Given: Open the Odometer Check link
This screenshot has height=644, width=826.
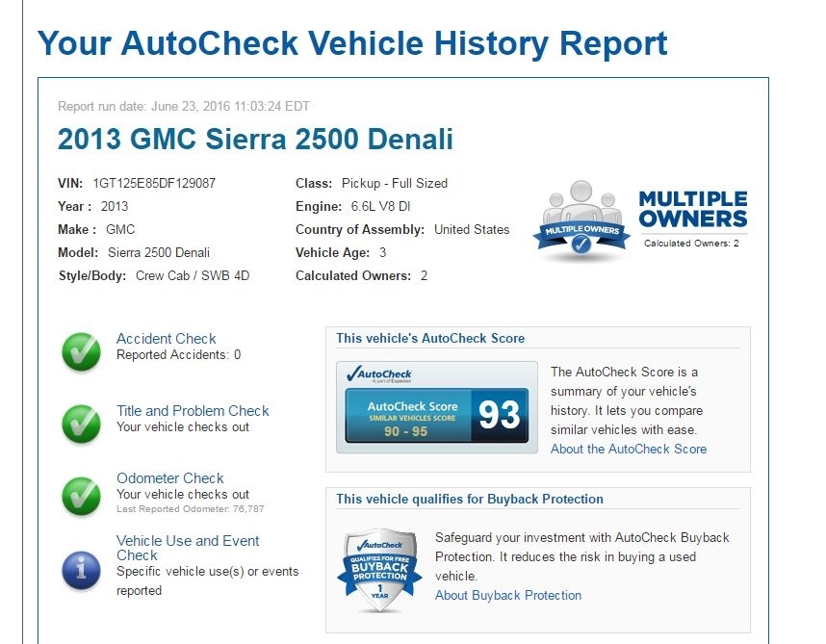Looking at the screenshot, I should tap(169, 478).
